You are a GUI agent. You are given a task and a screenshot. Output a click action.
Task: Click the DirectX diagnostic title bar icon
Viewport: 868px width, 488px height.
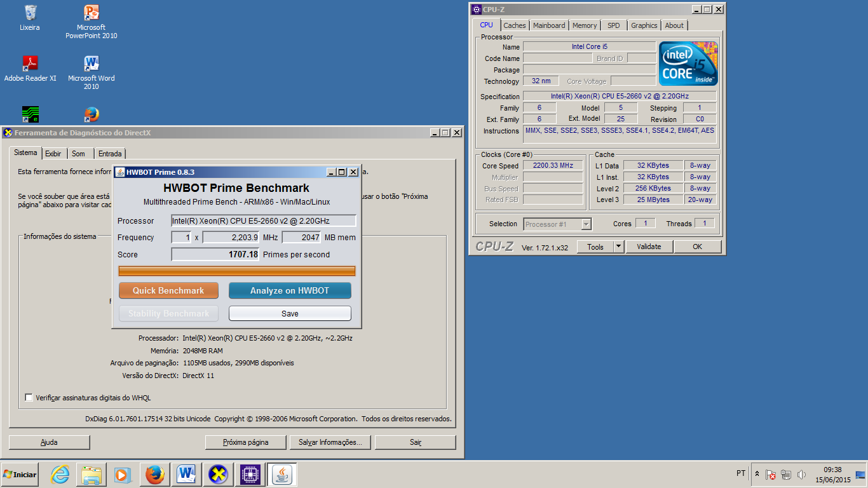(x=8, y=133)
